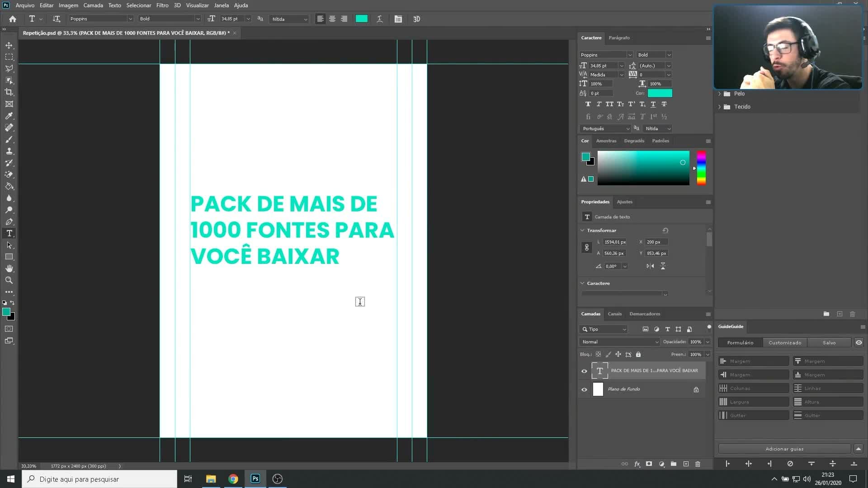The height and width of the screenshot is (488, 868).
Task: Select the Eyedropper tool
Action: 9,116
